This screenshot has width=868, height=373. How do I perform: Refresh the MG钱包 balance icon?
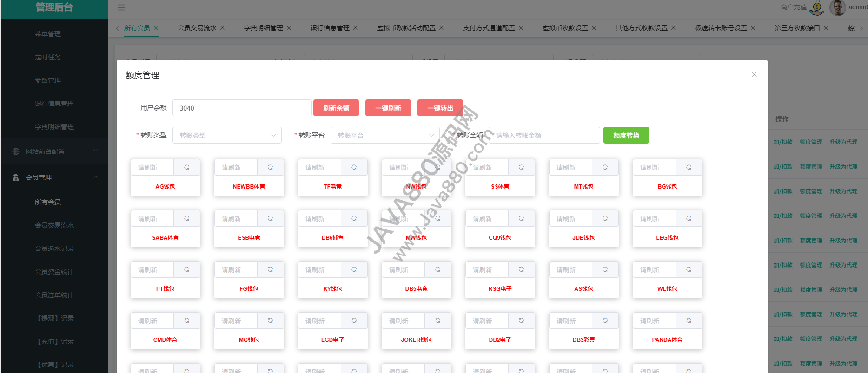coord(271,321)
